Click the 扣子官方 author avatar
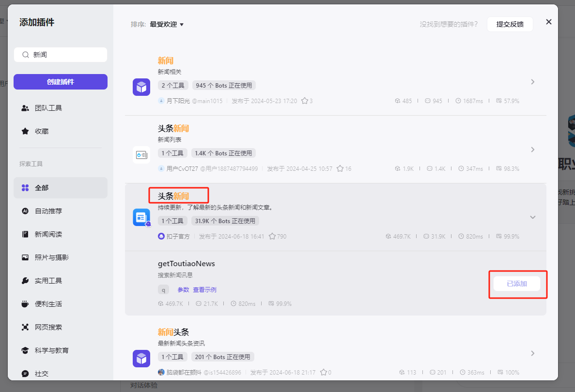 pos(161,236)
